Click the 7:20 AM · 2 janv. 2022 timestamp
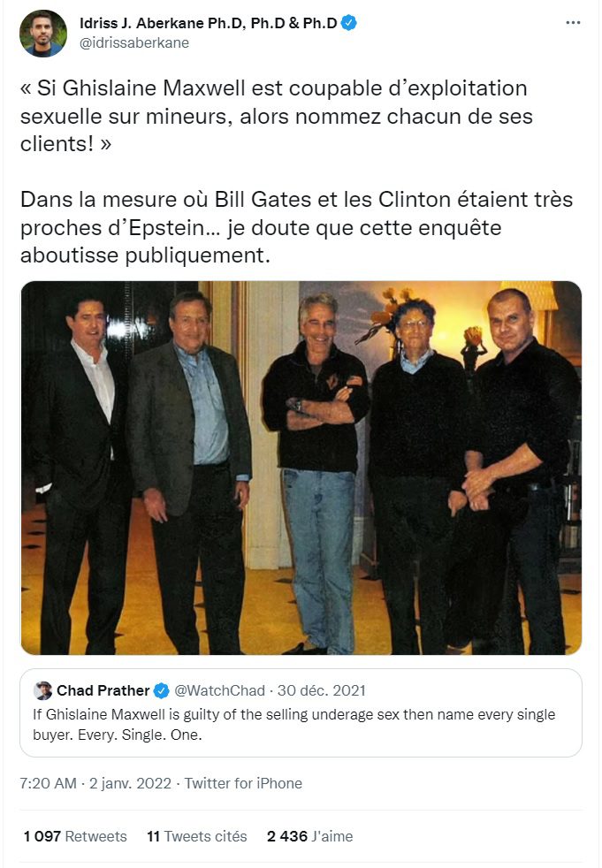The height and width of the screenshot is (868, 602). 95,783
